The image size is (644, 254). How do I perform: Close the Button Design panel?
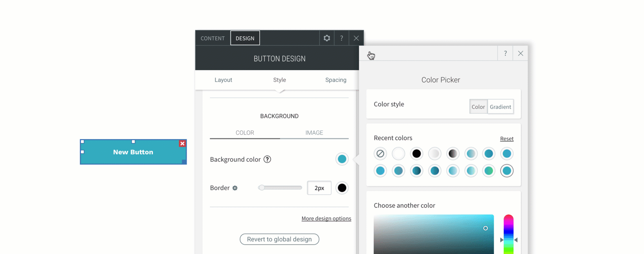356,38
